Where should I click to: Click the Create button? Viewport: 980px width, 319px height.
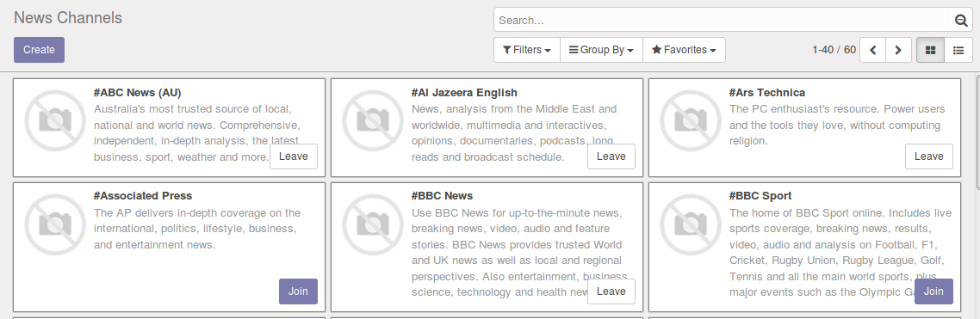tap(39, 50)
